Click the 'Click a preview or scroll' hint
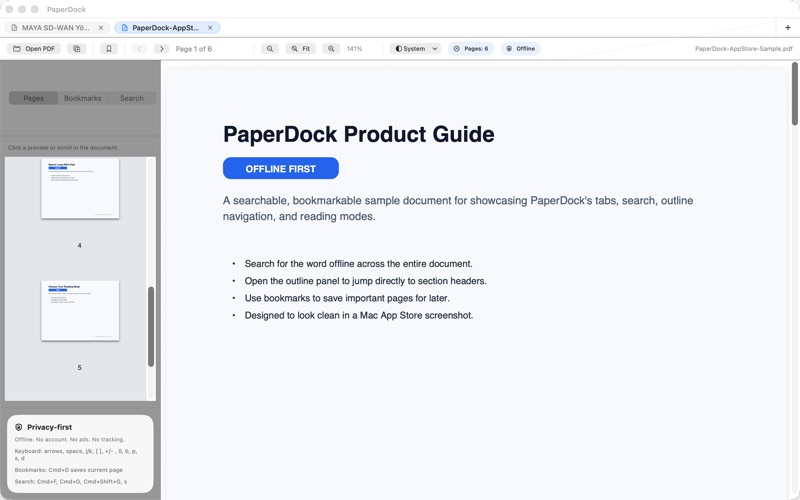 click(x=63, y=147)
